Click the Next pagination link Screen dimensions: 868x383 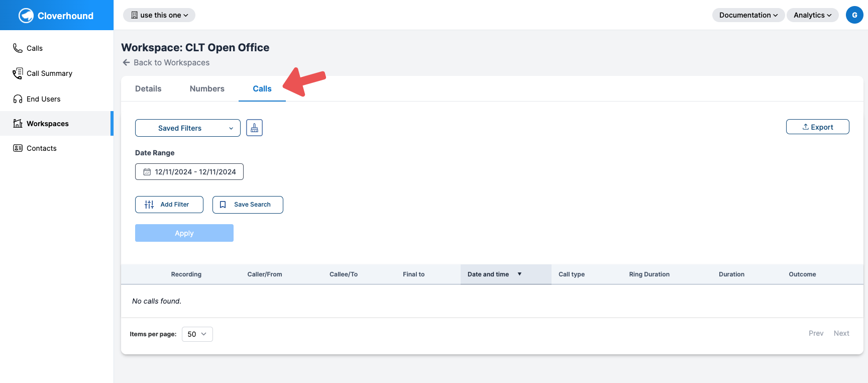(841, 333)
